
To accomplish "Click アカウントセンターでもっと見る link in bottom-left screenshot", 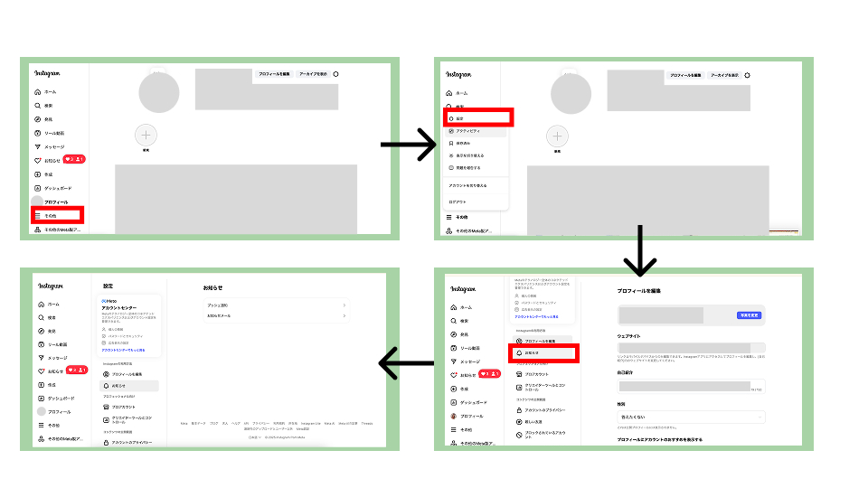I will coord(127,349).
